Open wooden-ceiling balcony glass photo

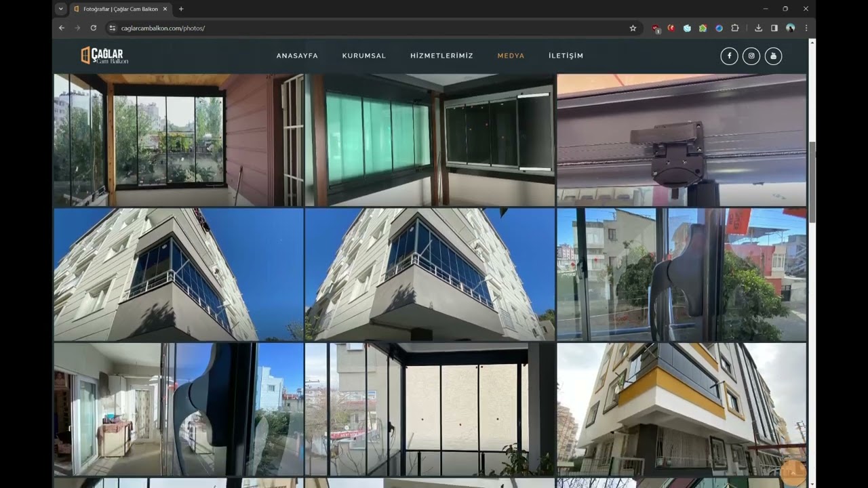(x=178, y=140)
